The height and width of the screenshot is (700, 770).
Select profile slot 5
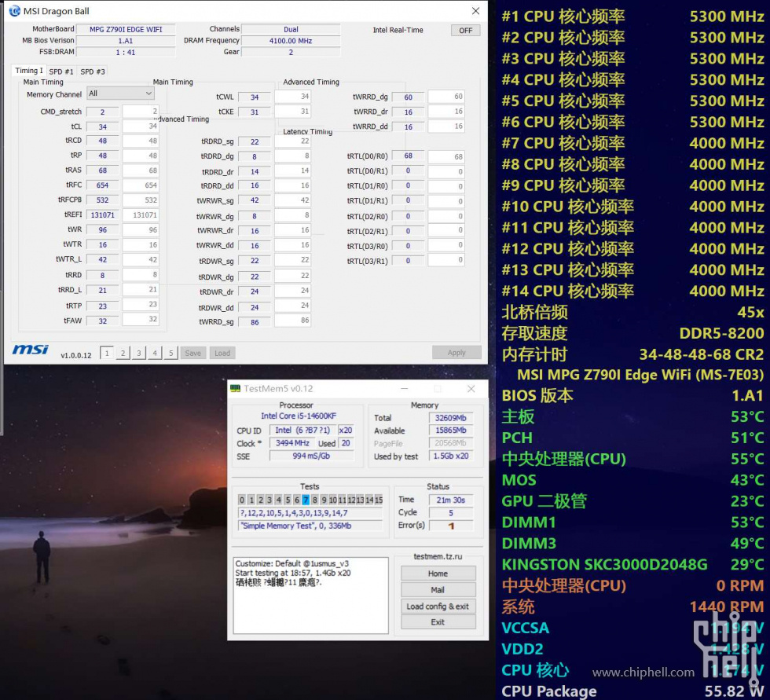tap(171, 353)
